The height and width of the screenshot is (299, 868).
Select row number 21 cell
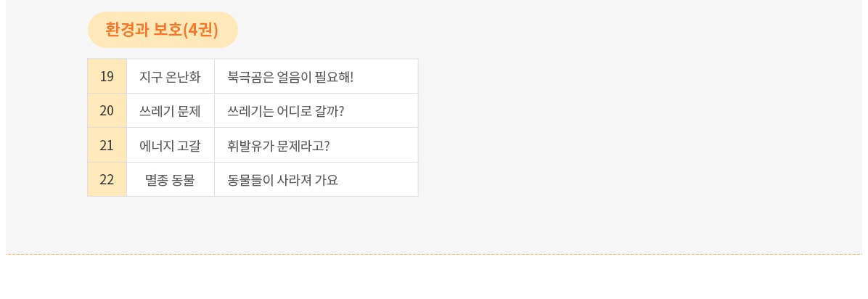pyautogui.click(x=107, y=145)
